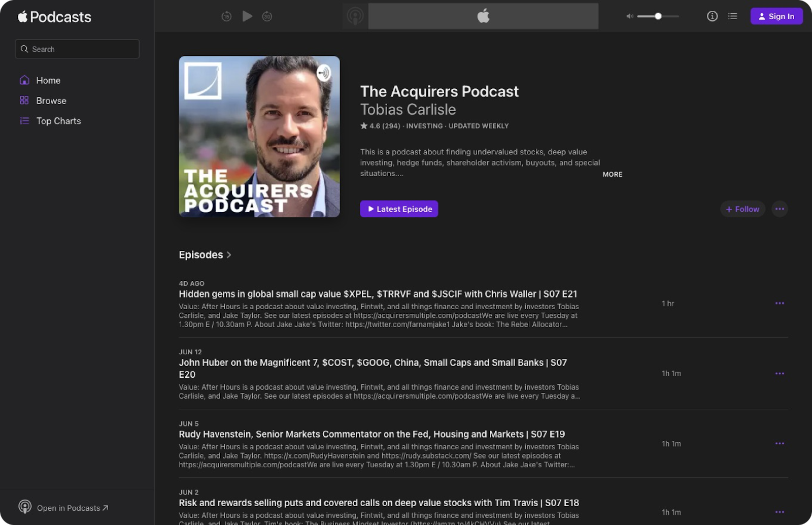
Task: Adjust the volume slider
Action: 658,16
